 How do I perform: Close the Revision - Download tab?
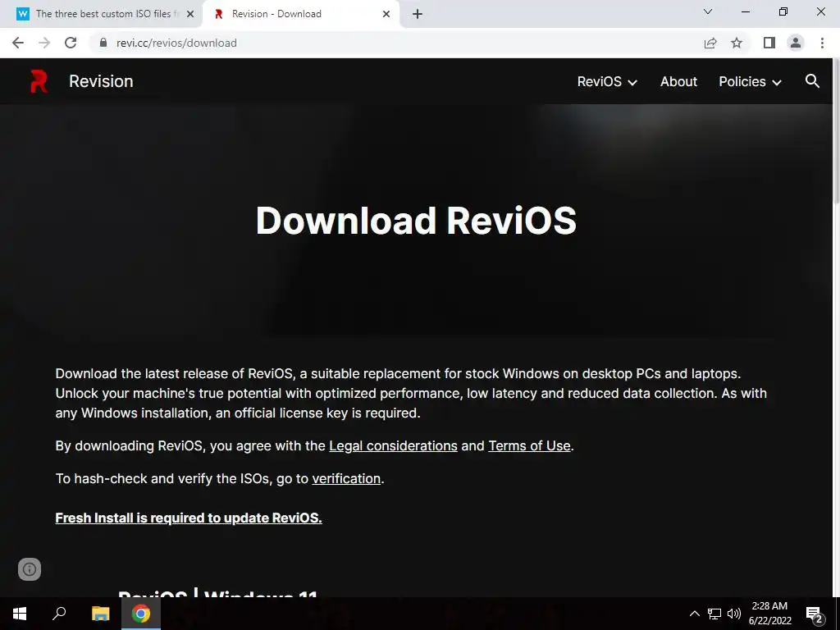(x=386, y=14)
